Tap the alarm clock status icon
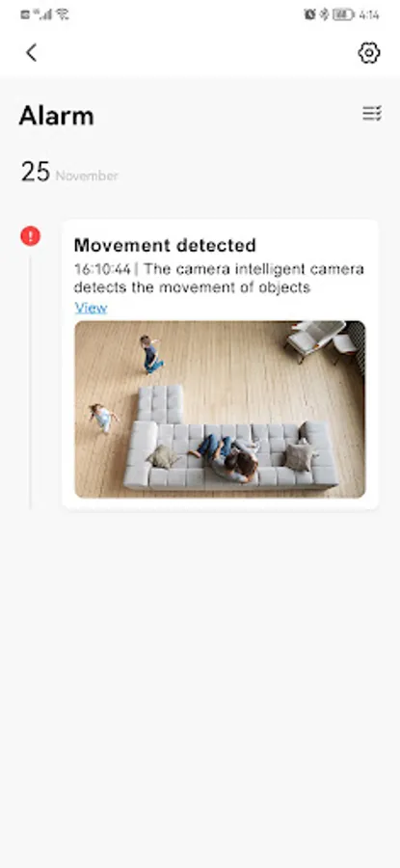This screenshot has height=868, width=400. point(309,14)
